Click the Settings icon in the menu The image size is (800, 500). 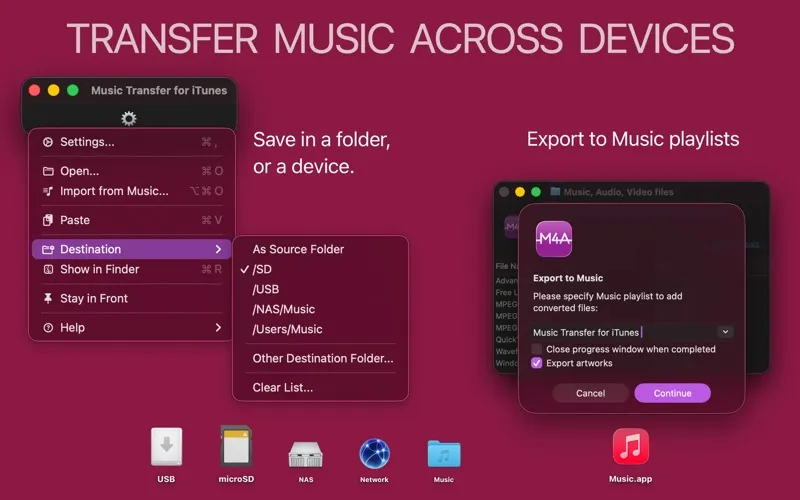(48, 142)
